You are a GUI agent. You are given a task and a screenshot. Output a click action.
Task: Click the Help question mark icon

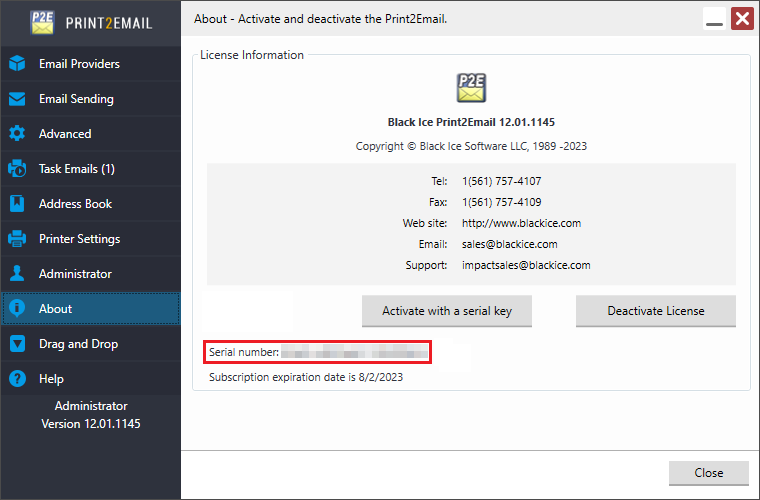pyautogui.click(x=17, y=379)
